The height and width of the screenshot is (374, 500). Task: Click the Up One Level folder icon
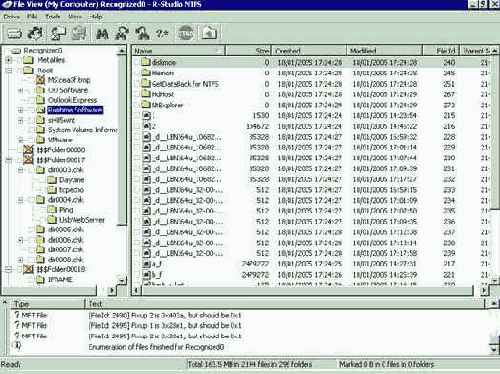209,33
